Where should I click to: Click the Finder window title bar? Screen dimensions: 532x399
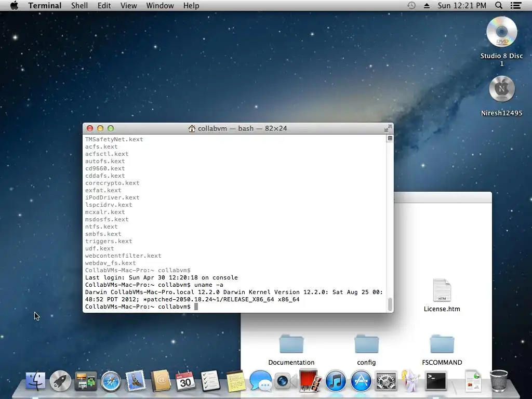[443, 197]
